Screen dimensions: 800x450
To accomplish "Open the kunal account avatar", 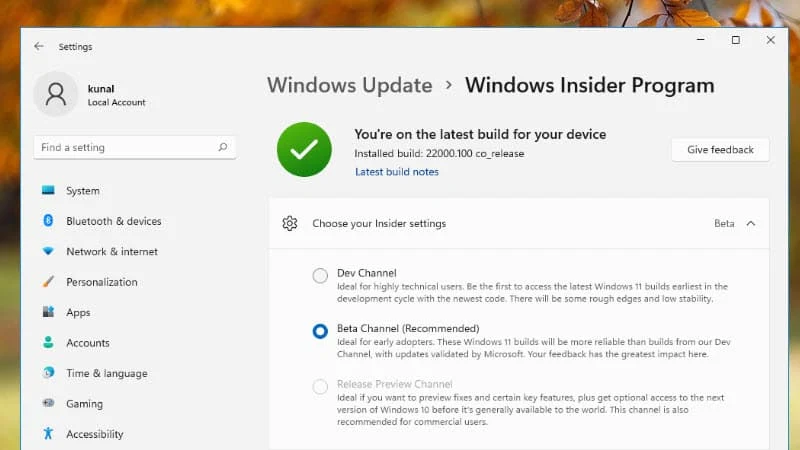I will pos(56,94).
